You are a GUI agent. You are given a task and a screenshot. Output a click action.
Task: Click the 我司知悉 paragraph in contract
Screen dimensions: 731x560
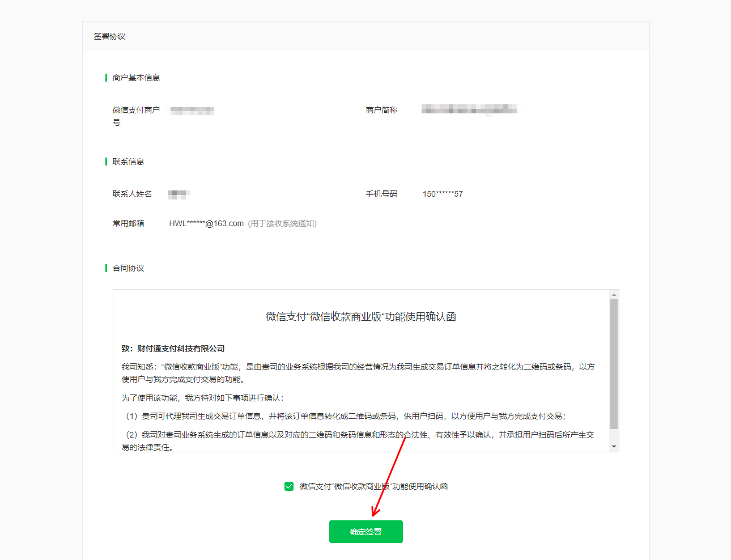pos(358,373)
